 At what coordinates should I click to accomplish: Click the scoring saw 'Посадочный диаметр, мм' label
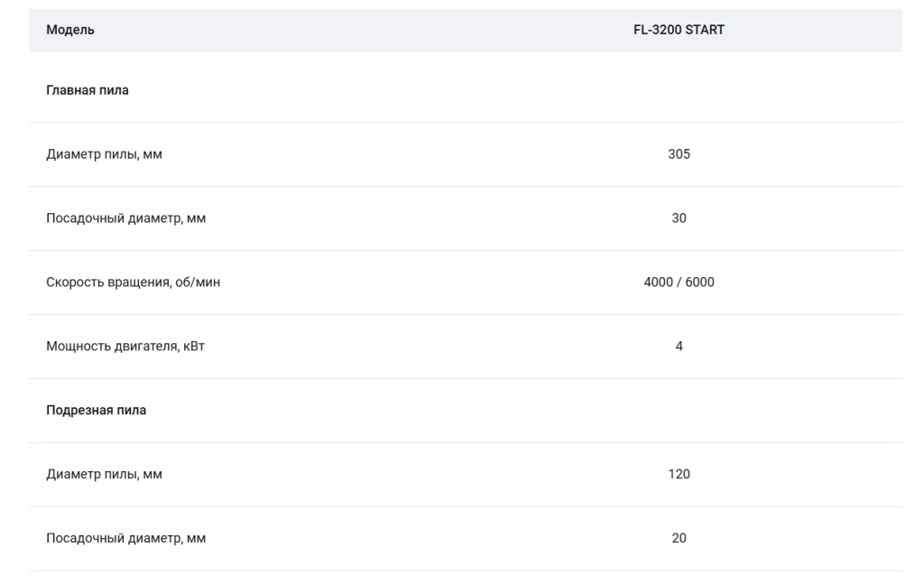[x=125, y=539]
